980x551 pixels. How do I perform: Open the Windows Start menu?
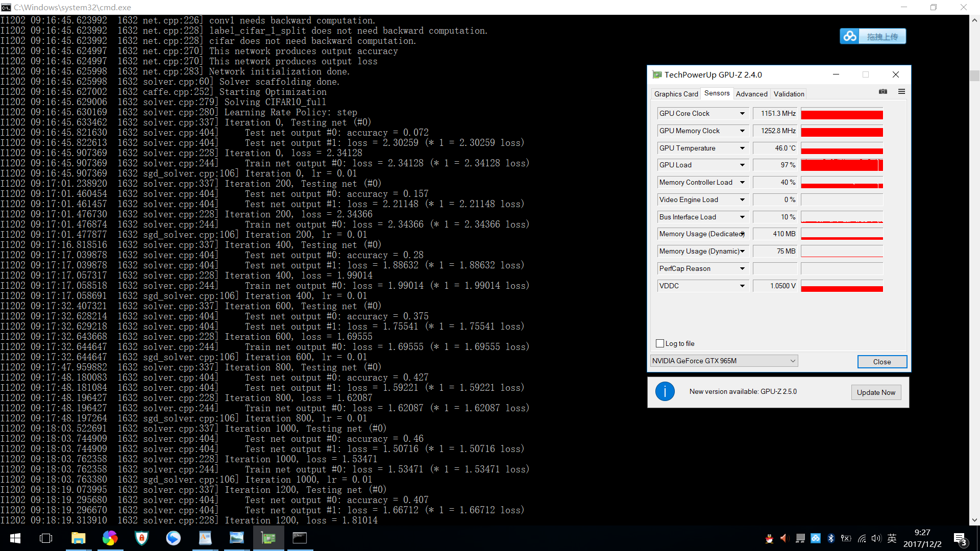tap(15, 538)
